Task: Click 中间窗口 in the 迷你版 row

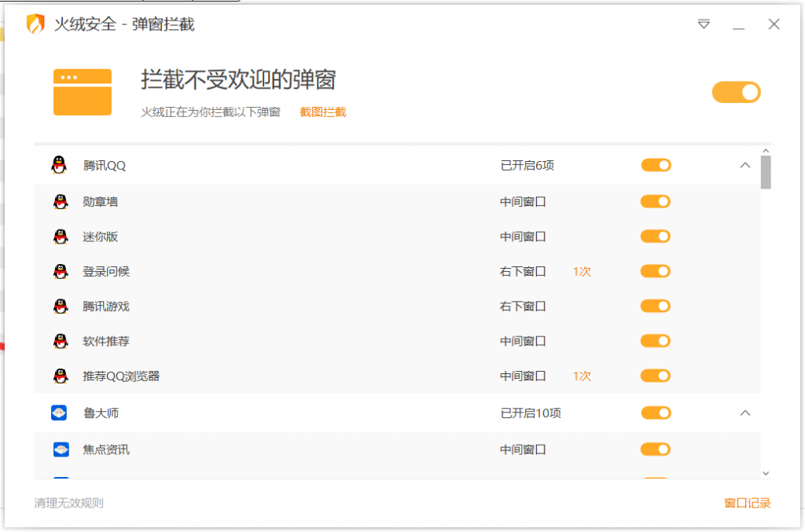Action: click(523, 237)
